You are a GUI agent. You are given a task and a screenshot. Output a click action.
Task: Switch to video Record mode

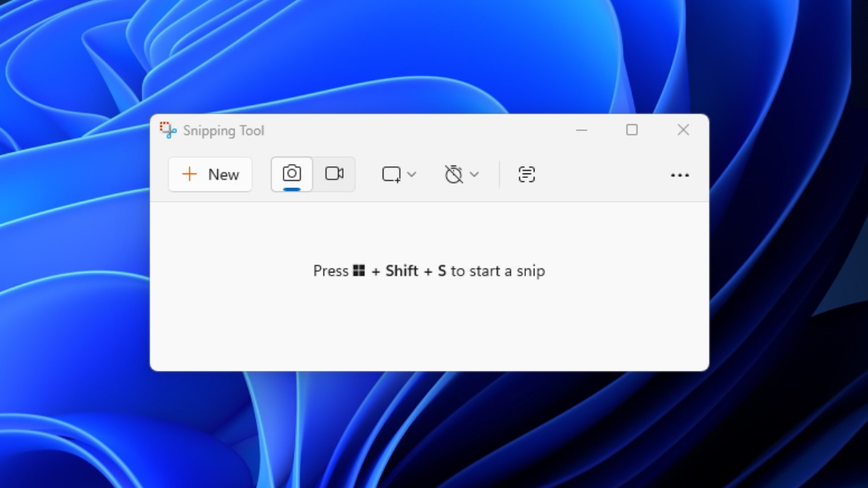[334, 174]
